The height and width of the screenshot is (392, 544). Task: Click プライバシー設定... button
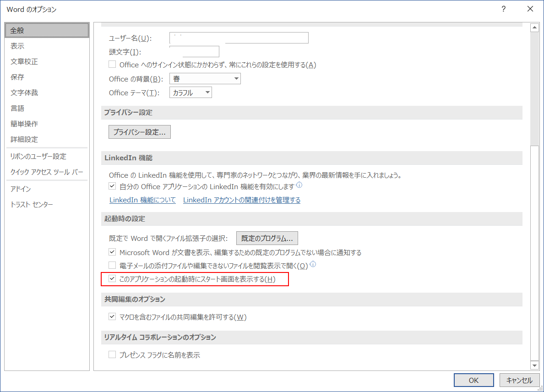(140, 132)
